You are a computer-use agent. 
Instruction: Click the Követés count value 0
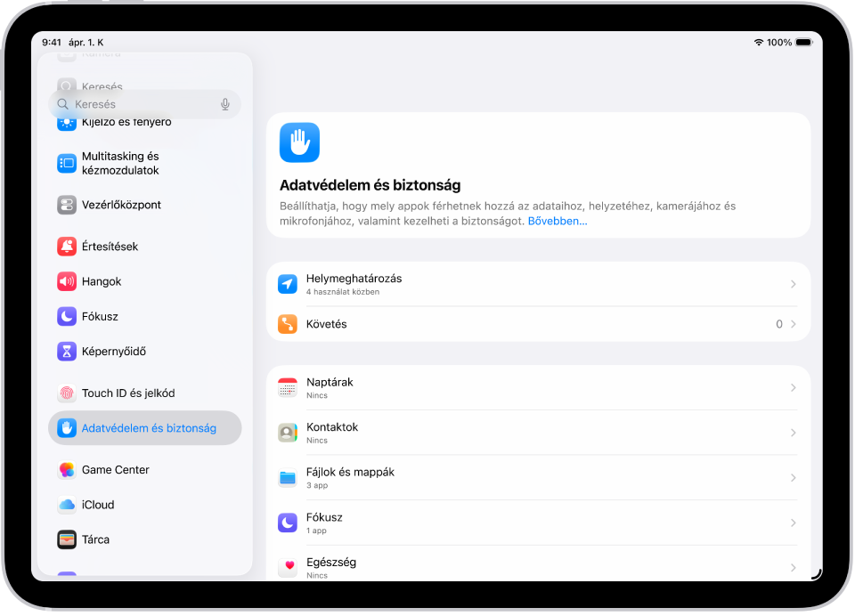pos(779,324)
